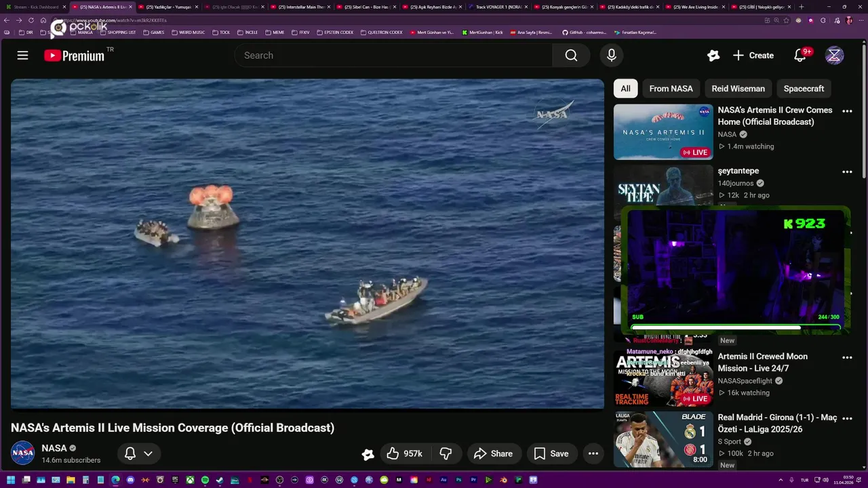This screenshot has width=868, height=488.
Task: Go to the YouTube Premium home logo
Action: tap(75, 56)
